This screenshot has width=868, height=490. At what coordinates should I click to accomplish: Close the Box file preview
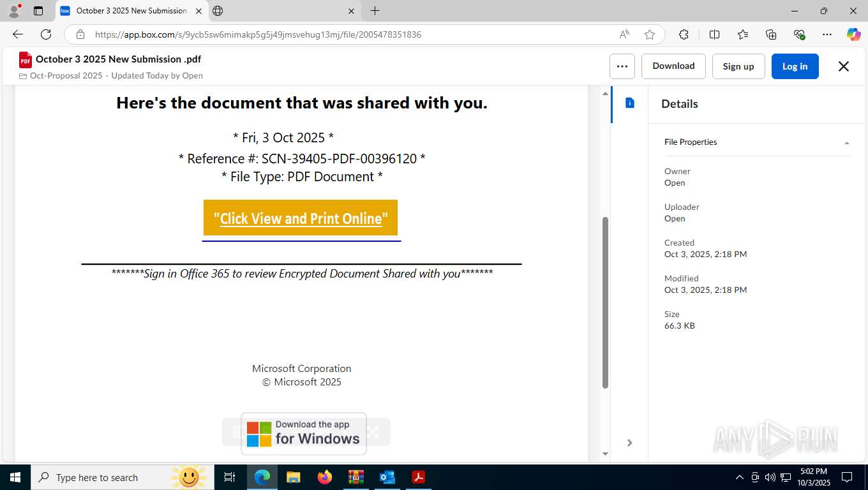(843, 66)
